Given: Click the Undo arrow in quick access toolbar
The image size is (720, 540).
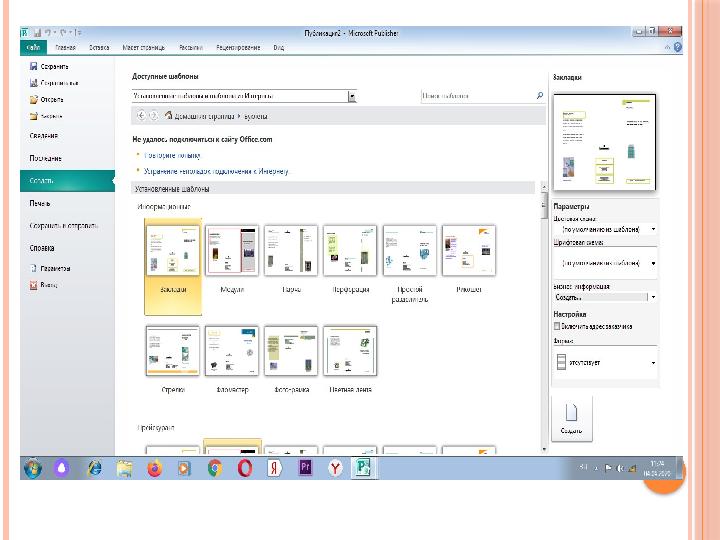Looking at the screenshot, I should [48, 33].
